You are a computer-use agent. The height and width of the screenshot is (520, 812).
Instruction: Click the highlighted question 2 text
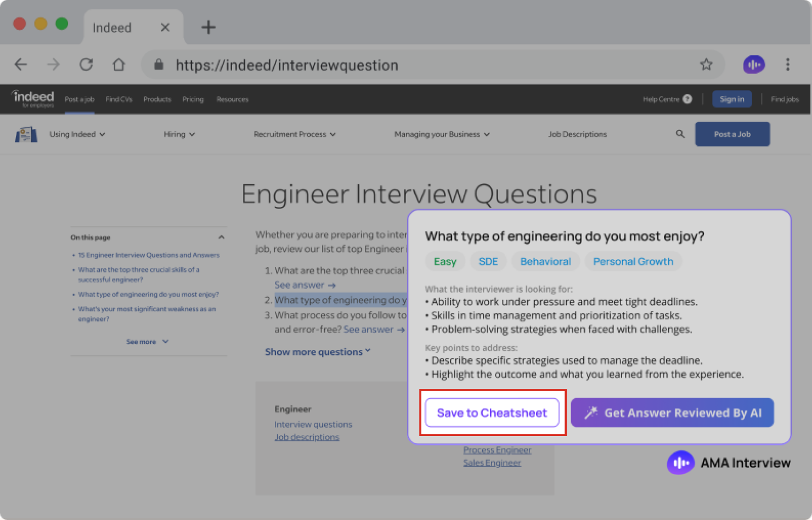(x=341, y=300)
